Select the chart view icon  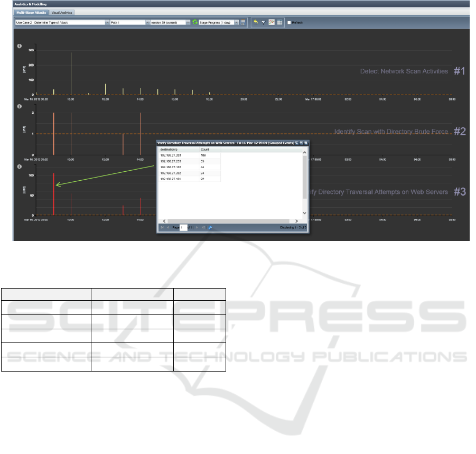point(272,22)
